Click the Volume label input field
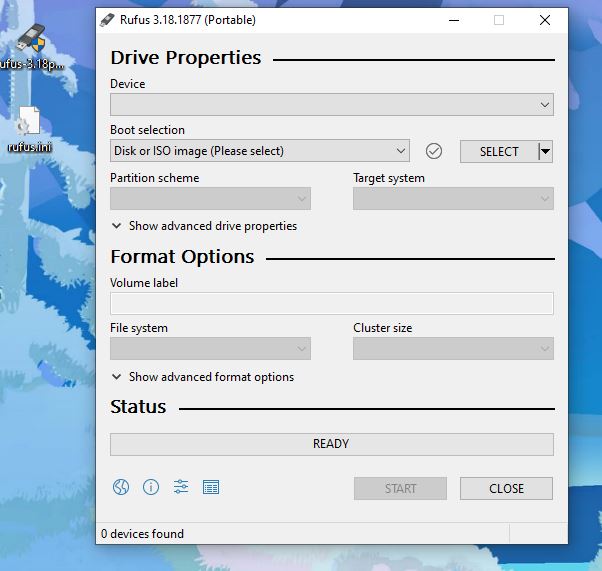Screen dimensions: 602x571 332,303
